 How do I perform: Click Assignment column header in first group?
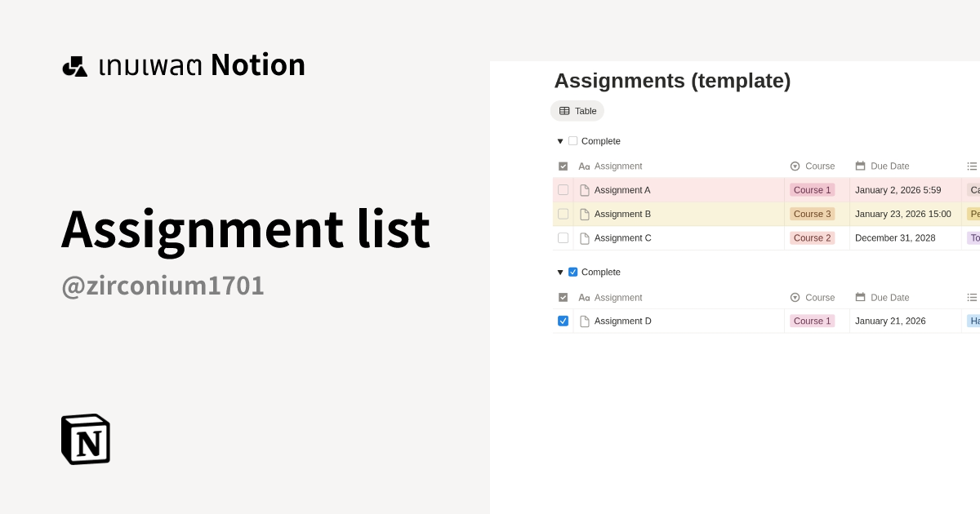(610, 166)
